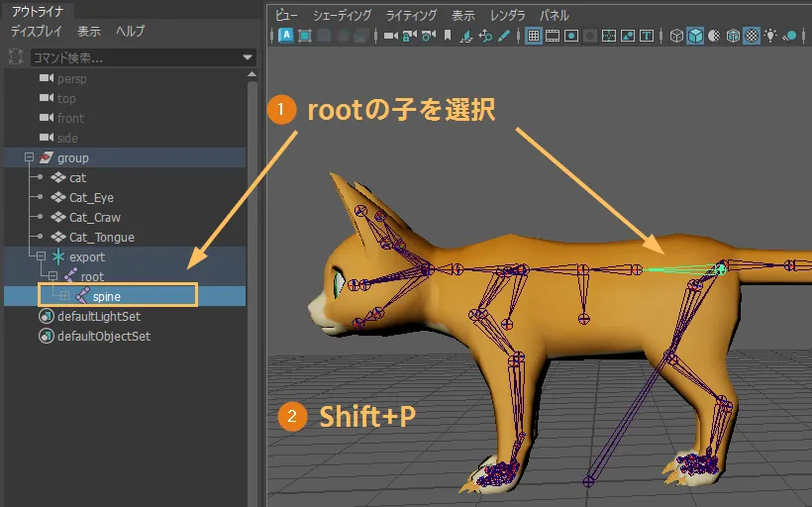Click the teal framed-square icon beside the 'A' icon
Image resolution: width=812 pixels, height=507 pixels.
coord(305,36)
